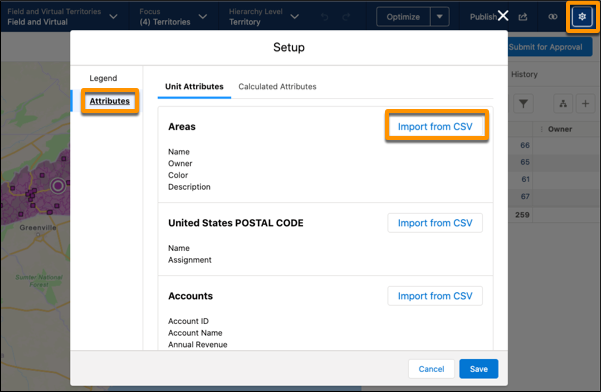This screenshot has height=392, width=601.
Task: Switch to Unit Attributes tab
Action: pyautogui.click(x=194, y=87)
